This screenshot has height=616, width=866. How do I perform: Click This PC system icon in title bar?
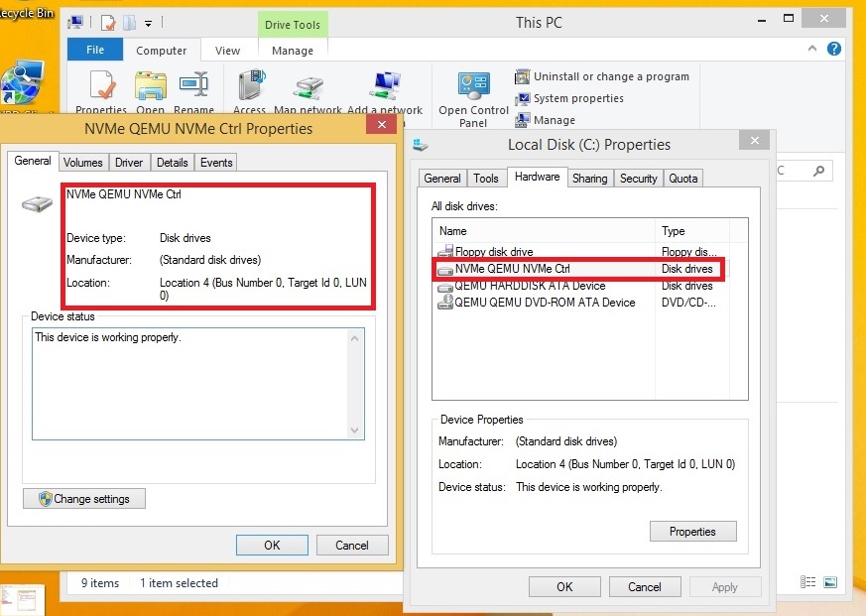[x=75, y=23]
